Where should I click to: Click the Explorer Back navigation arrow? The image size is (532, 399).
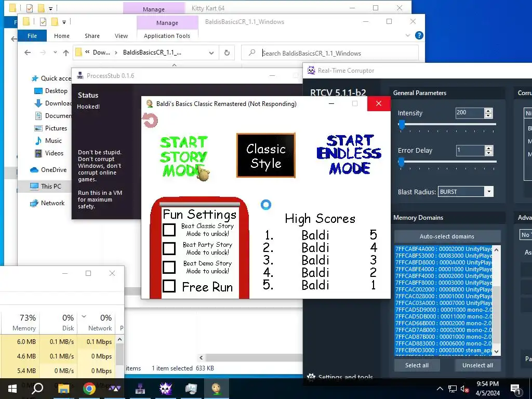[28, 52]
